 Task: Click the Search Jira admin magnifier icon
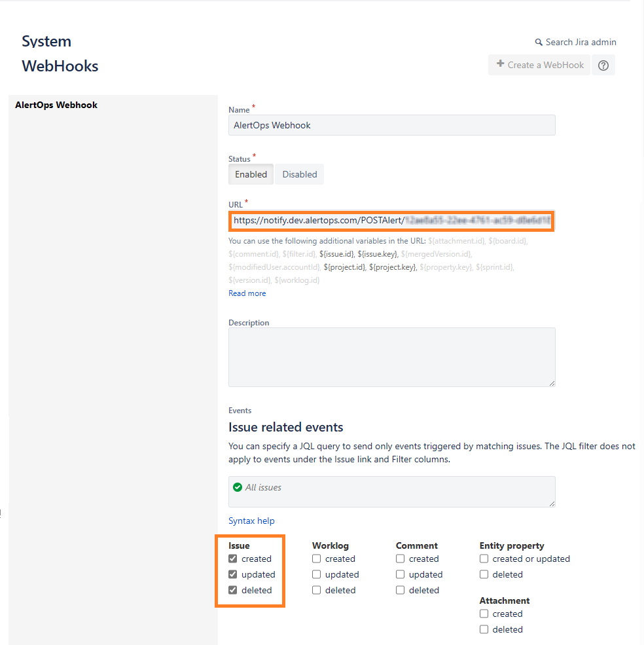539,43
